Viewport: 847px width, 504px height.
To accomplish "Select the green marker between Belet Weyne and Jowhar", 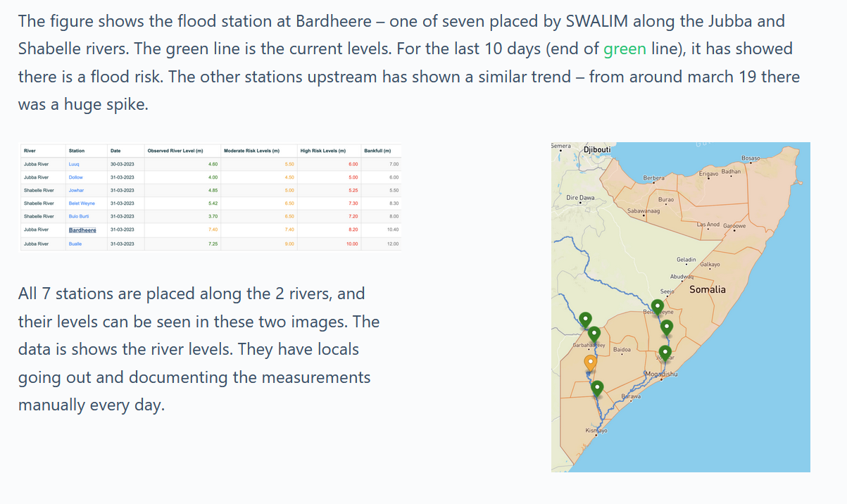I will (x=667, y=327).
